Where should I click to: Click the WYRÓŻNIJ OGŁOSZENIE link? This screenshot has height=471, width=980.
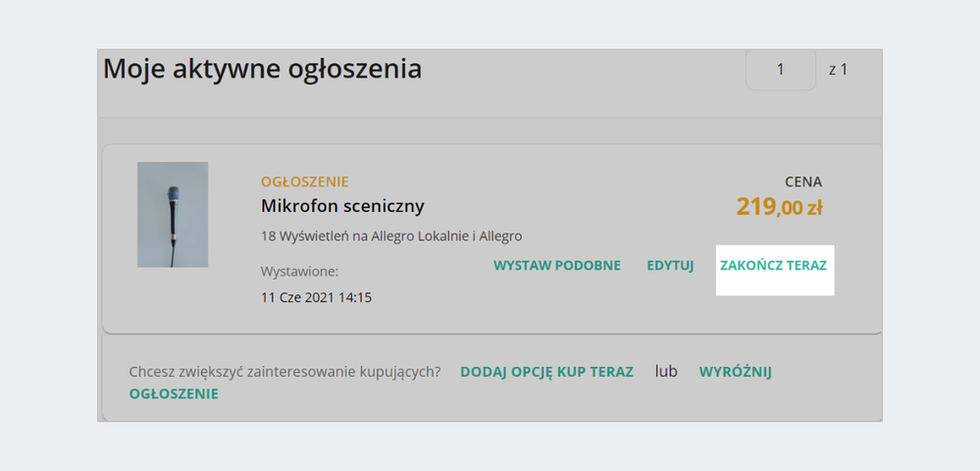pyautogui.click(x=735, y=372)
